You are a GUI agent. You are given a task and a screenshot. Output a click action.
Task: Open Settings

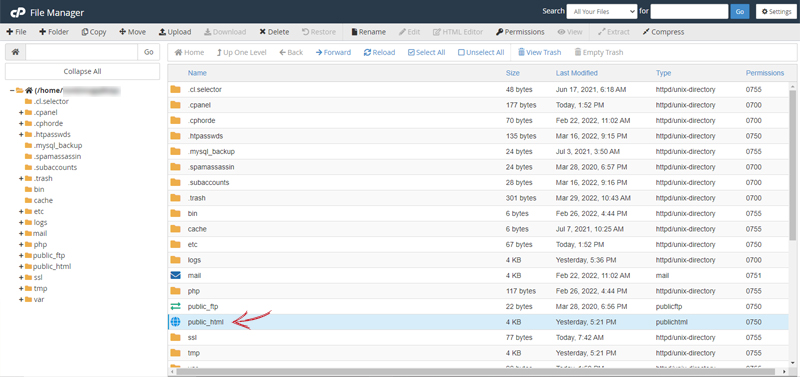pos(776,11)
